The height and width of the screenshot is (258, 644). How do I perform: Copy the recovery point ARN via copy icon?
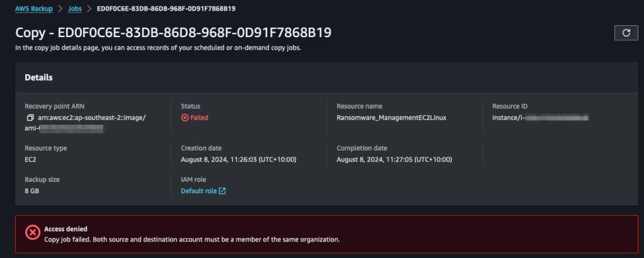coord(30,118)
